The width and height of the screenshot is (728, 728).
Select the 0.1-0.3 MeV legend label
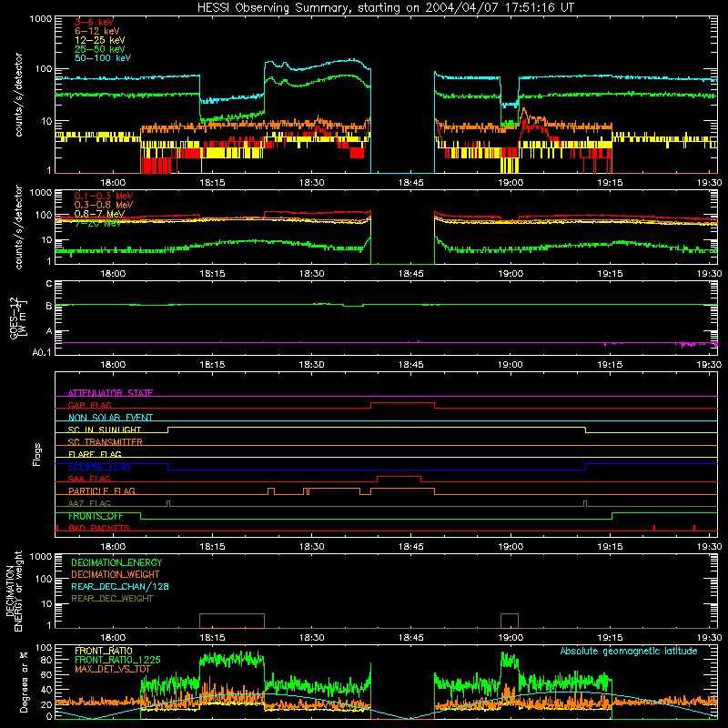point(103,196)
